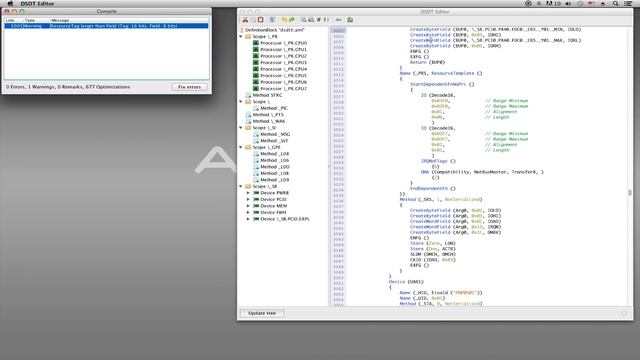Click the red scissors cut icon in toolbar
Image resolution: width=640 pixels, height=360 pixels.
[245, 20]
